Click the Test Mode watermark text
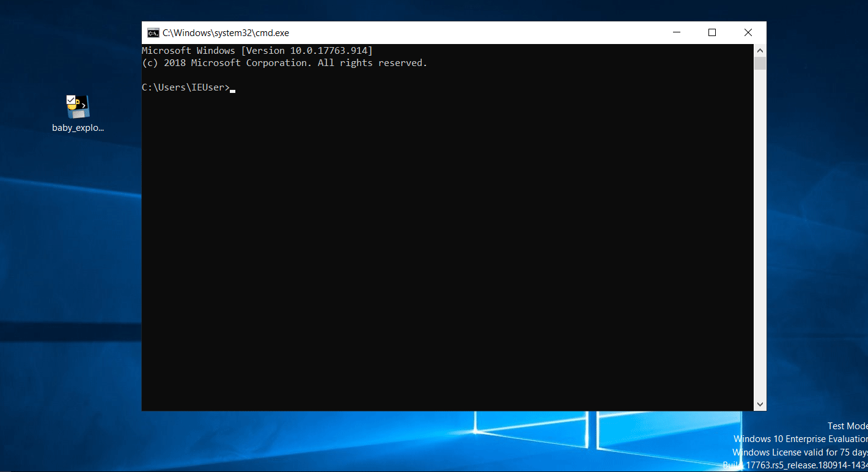This screenshot has height=472, width=868. (x=847, y=426)
